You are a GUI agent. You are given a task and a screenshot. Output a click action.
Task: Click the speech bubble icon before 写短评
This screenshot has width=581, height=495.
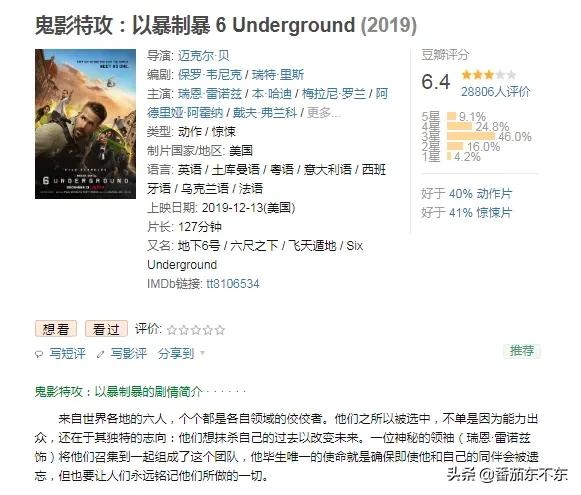coord(39,355)
